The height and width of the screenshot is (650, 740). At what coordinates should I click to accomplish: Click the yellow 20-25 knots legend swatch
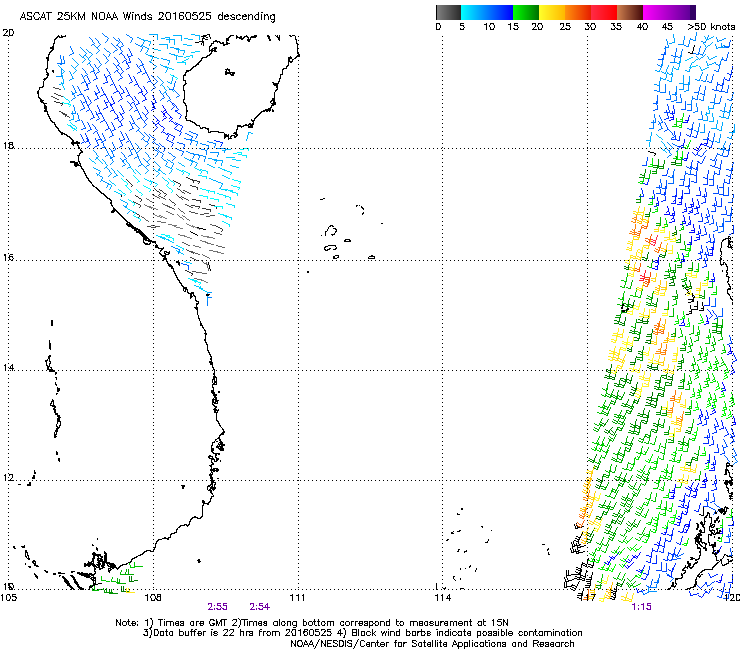tap(552, 12)
